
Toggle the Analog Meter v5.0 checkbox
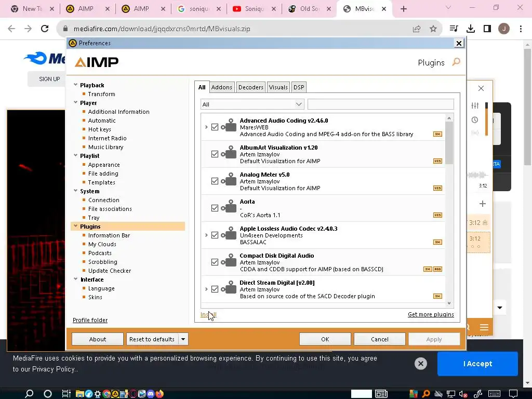point(215,181)
